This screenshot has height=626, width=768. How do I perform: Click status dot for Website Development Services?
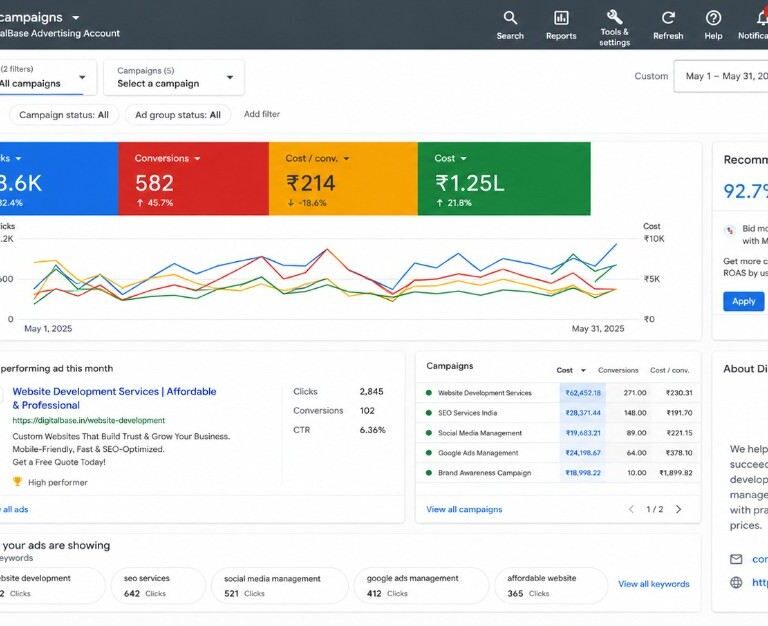[x=429, y=393]
